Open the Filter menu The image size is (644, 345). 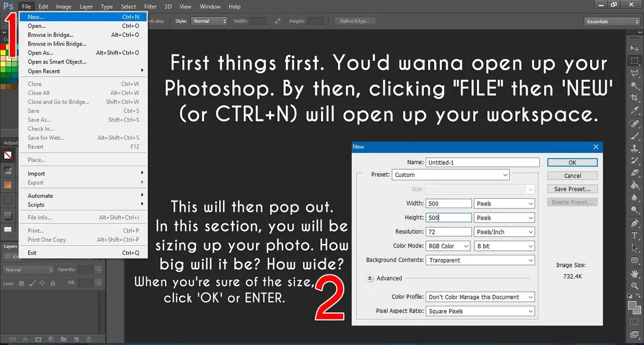pos(150,7)
